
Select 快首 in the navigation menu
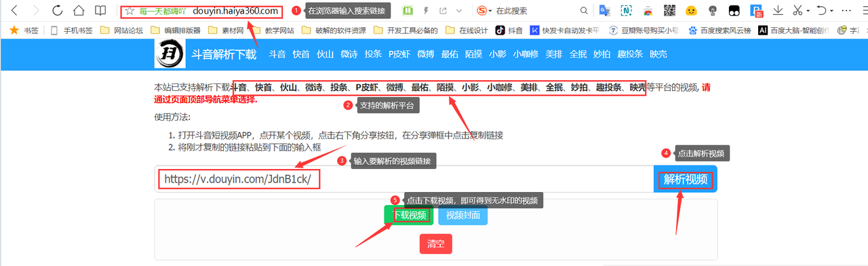301,54
